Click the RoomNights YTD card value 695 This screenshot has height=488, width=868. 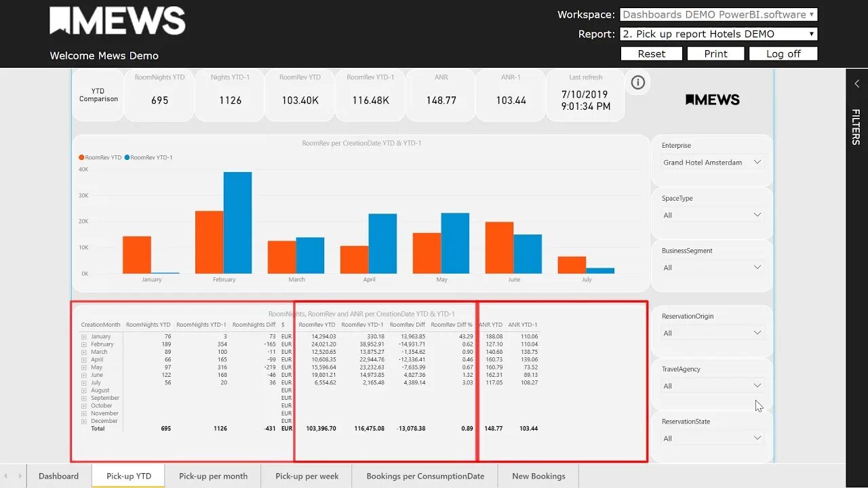(159, 100)
